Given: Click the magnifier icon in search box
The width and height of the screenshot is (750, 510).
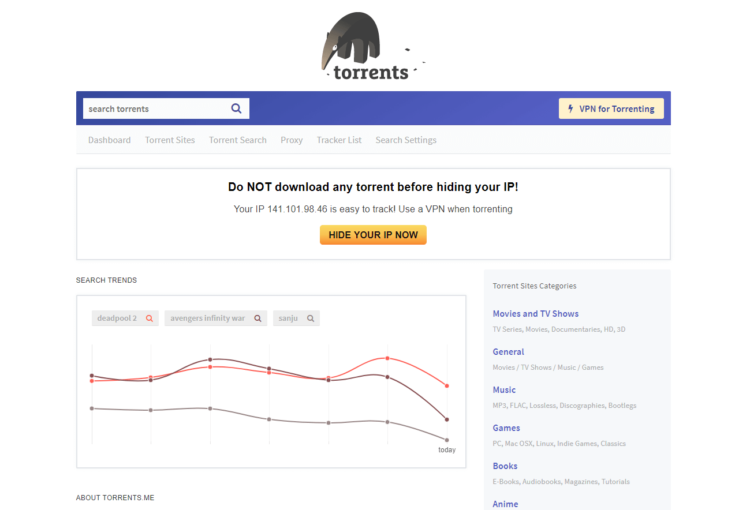Looking at the screenshot, I should (x=236, y=109).
